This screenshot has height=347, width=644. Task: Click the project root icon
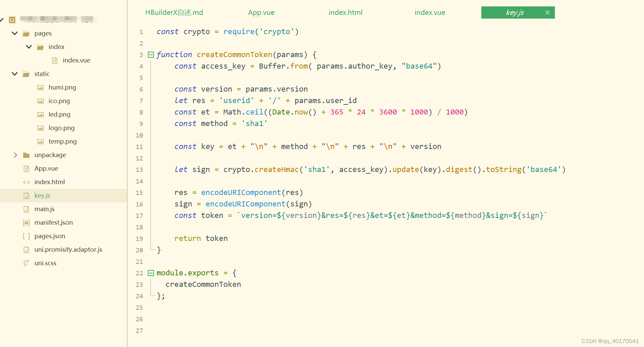coord(12,20)
